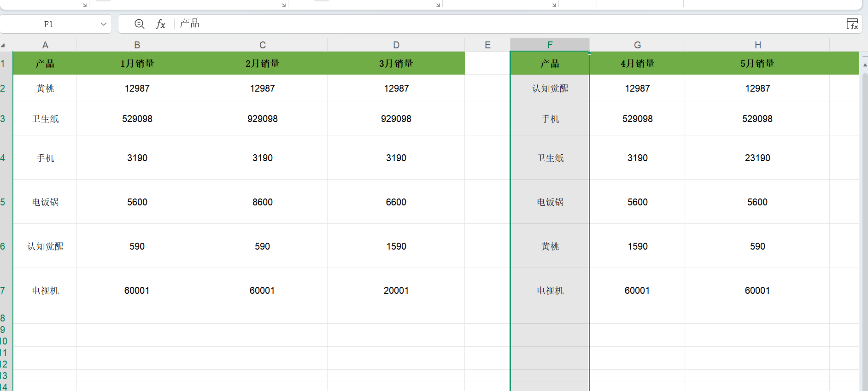Select row 5 header
Screen dimensions: 868x391
[x=6, y=202]
